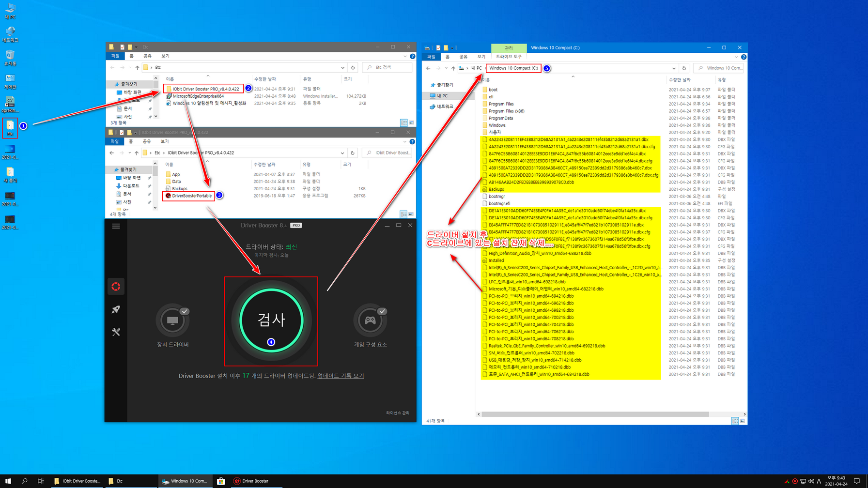This screenshot has width=868, height=488.
Task: Open address history dropdown in C: window
Action: click(x=674, y=68)
